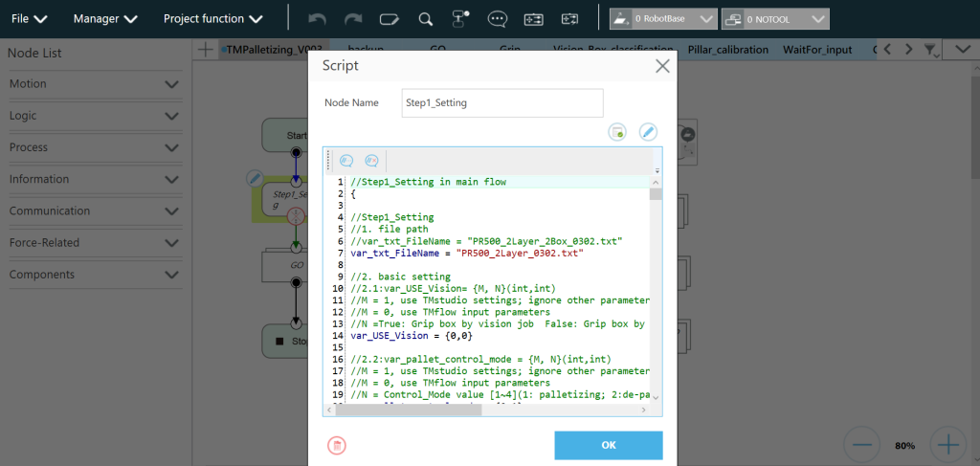Viewport: 980px width, 466px height.
Task: Open the Project function menu
Action: (x=212, y=18)
